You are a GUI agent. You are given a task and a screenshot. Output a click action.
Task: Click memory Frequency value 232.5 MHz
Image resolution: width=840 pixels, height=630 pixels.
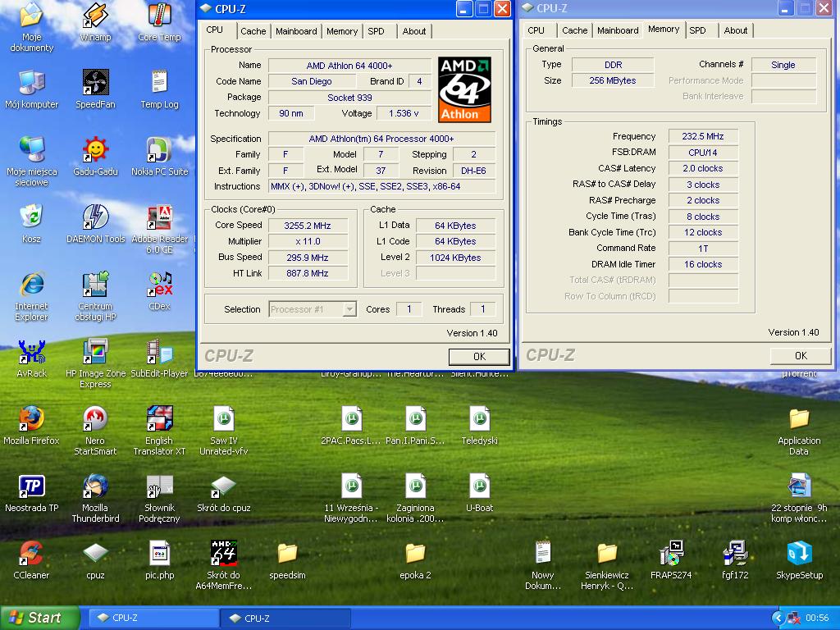tap(703, 137)
